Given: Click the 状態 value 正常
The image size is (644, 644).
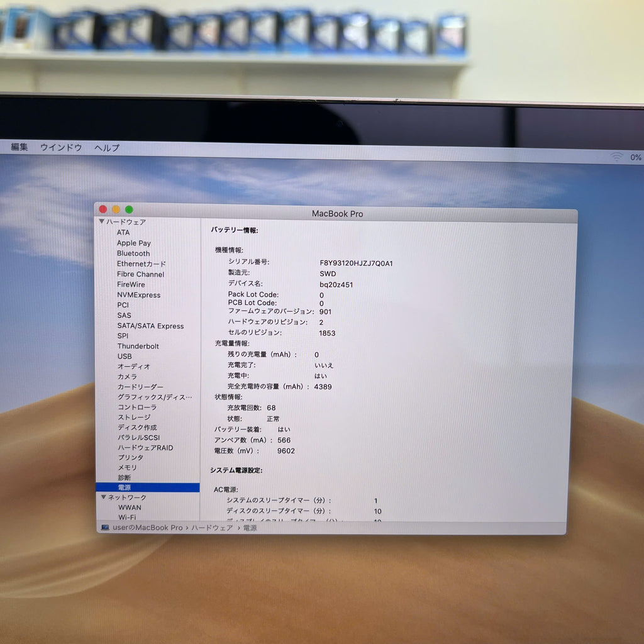Looking at the screenshot, I should 273,418.
